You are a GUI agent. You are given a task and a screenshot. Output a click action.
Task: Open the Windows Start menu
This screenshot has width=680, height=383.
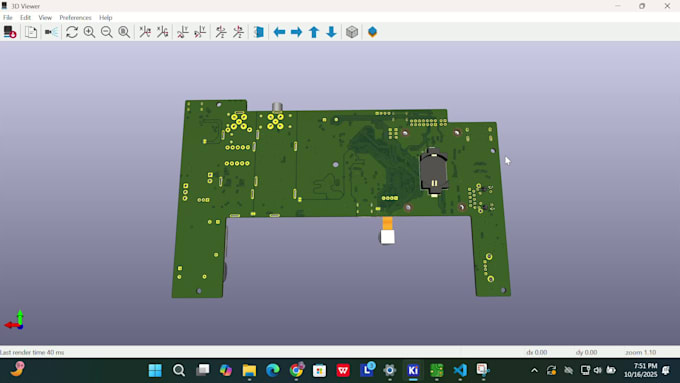(x=155, y=370)
